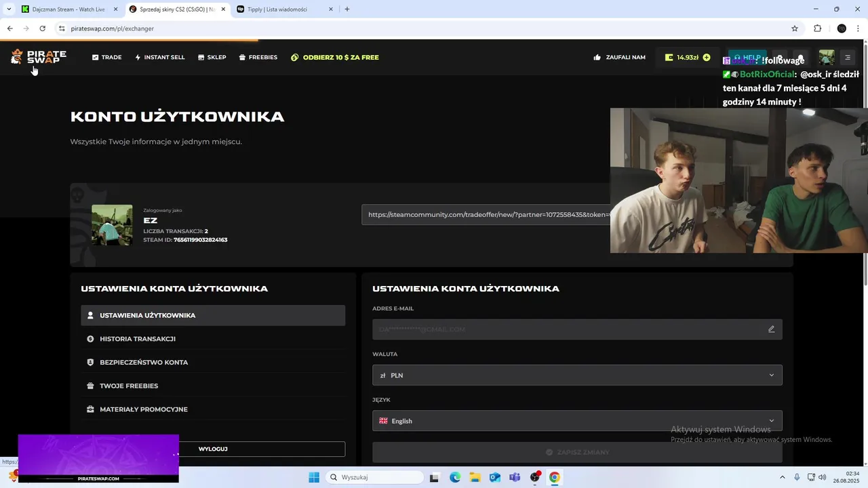Open the SKLEP shop page
This screenshot has width=868, height=488.
(212, 58)
